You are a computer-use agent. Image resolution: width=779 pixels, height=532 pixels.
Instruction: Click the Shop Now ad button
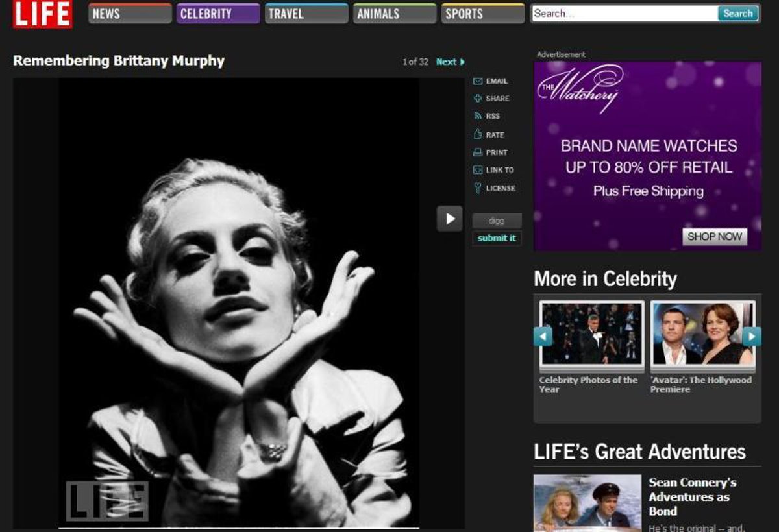(714, 237)
